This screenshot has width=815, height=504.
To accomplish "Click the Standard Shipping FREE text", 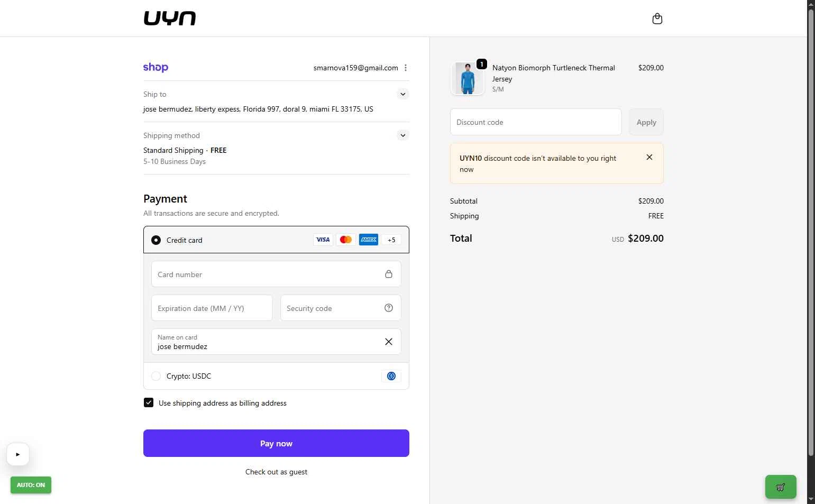I will pos(185,150).
